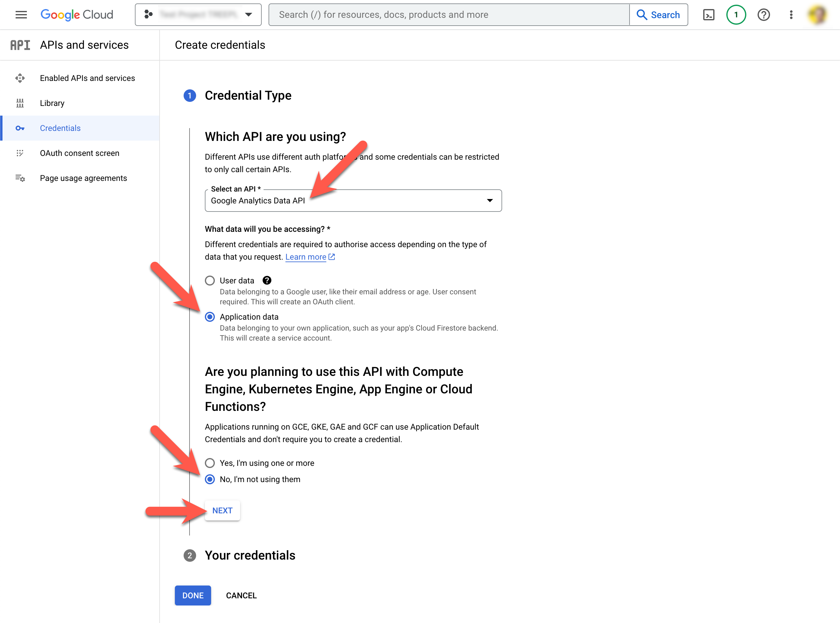Open OAuth consent screen page
The width and height of the screenshot is (840, 623).
click(80, 153)
